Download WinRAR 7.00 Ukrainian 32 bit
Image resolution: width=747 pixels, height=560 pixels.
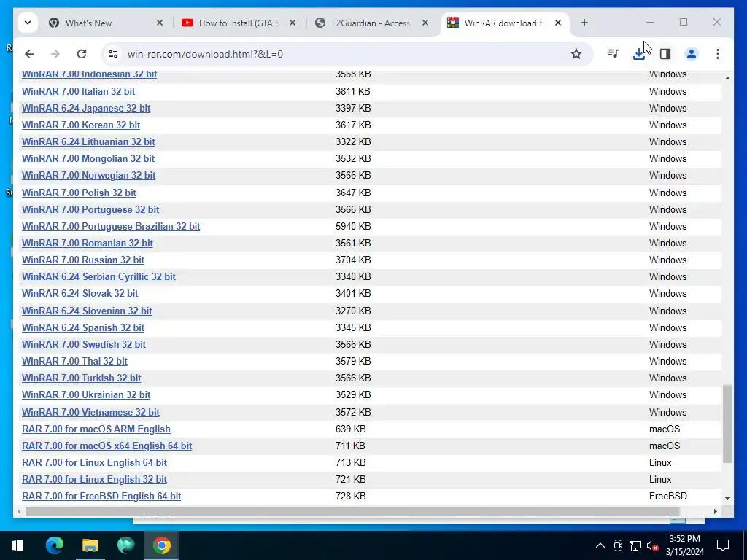point(86,394)
